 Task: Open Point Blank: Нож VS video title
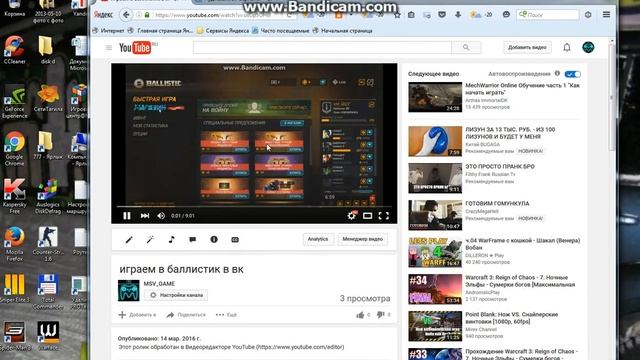coord(512,318)
